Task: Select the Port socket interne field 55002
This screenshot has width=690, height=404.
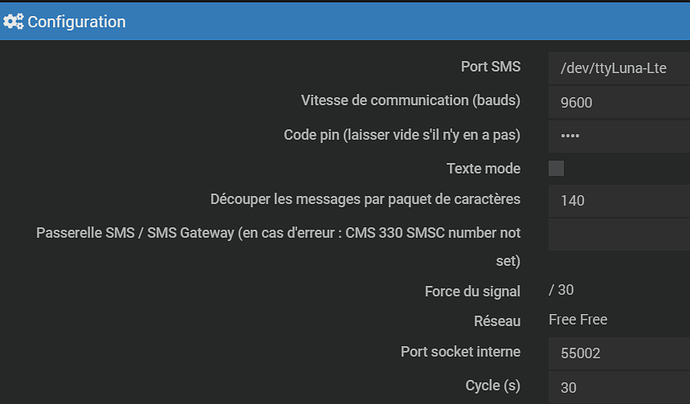Action: coord(619,353)
